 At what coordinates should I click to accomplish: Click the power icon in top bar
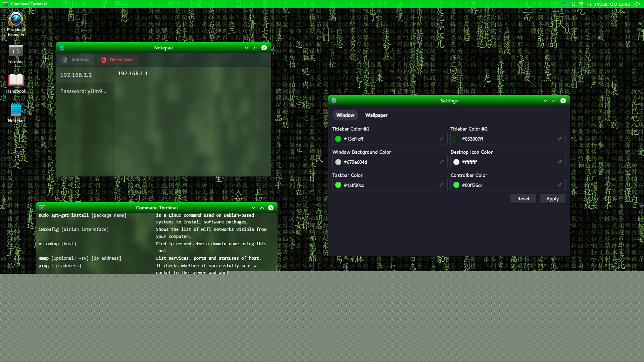click(x=637, y=4)
